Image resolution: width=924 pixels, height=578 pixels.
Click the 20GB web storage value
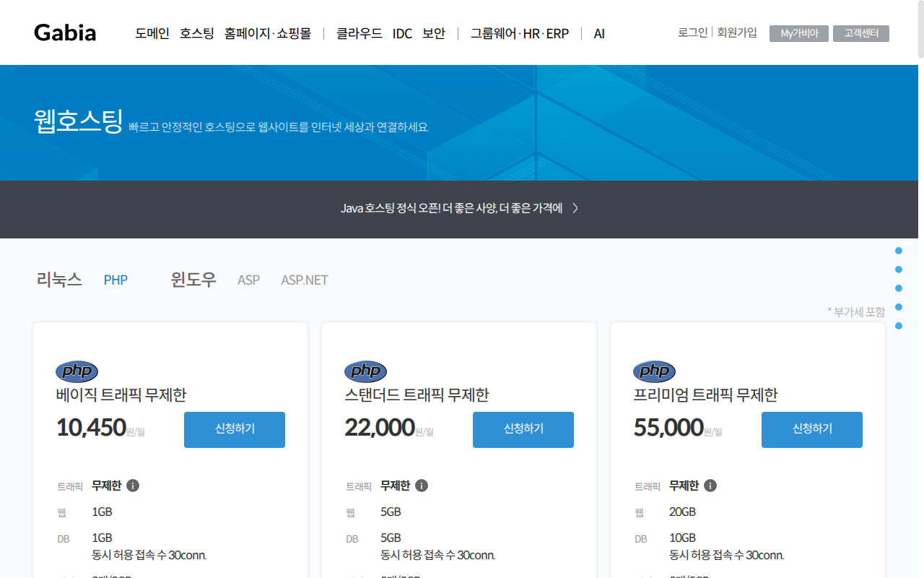point(683,512)
